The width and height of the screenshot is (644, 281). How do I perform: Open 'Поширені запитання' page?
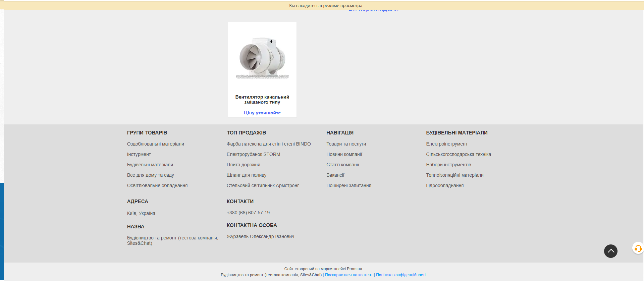pos(348,185)
